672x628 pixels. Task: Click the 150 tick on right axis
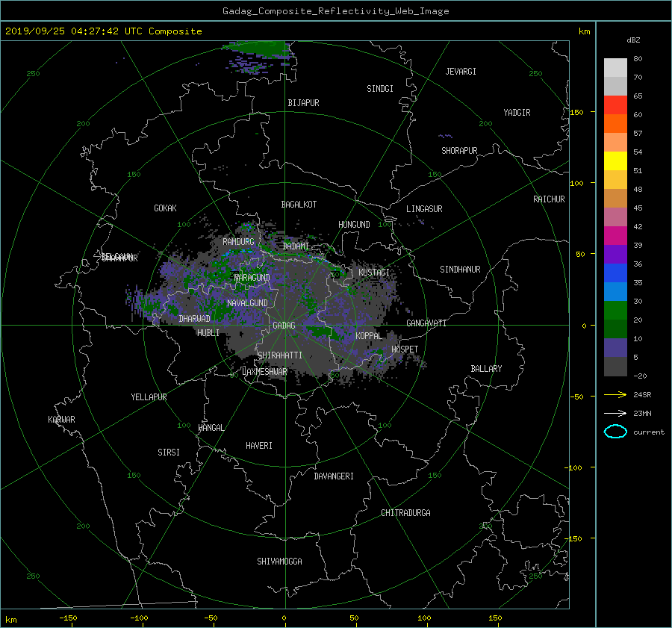[577, 112]
